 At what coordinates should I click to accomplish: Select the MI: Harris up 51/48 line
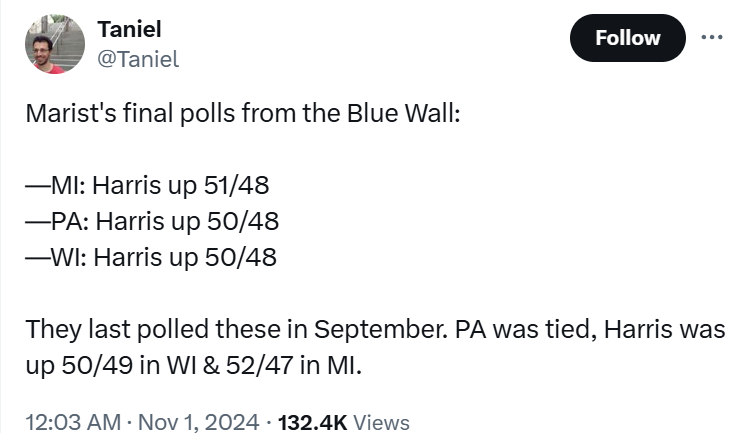147,185
